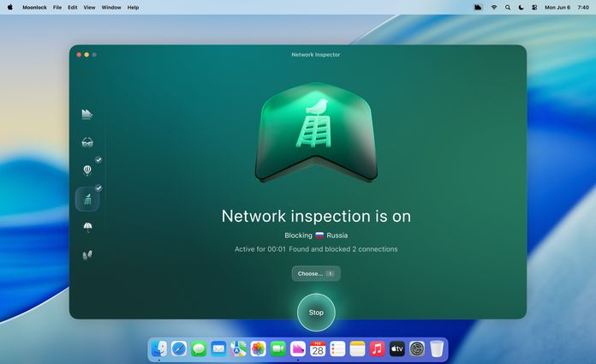Open the View menu
Screen dimensions: 596x364
point(89,7)
